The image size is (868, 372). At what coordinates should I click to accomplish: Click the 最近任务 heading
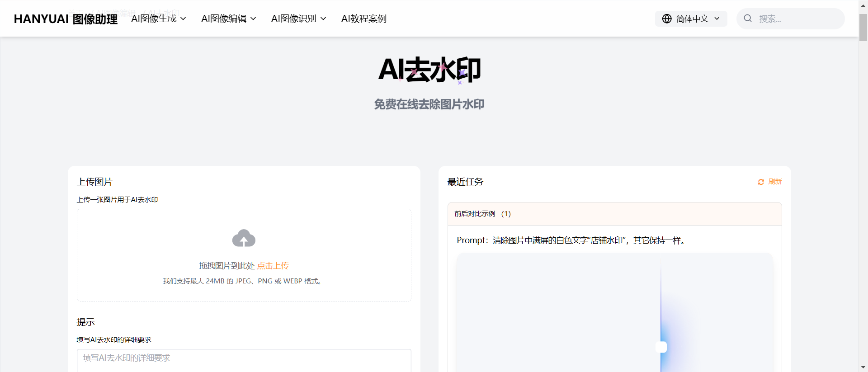[465, 182]
